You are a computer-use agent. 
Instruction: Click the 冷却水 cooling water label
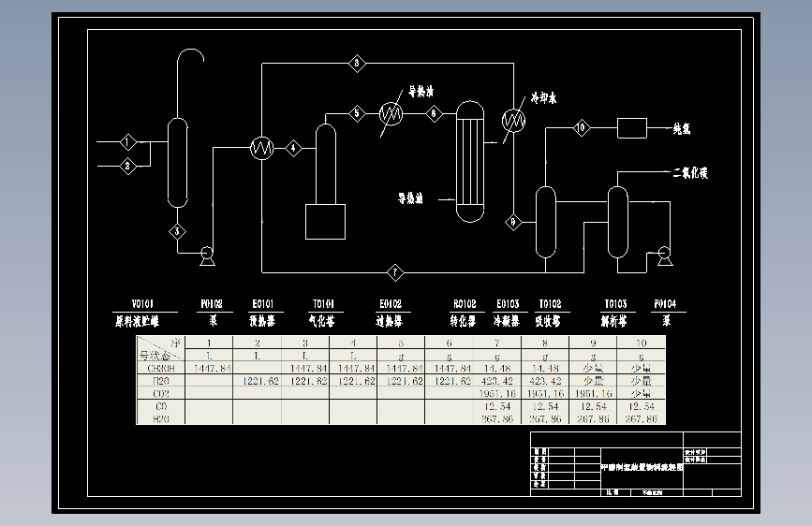point(544,98)
